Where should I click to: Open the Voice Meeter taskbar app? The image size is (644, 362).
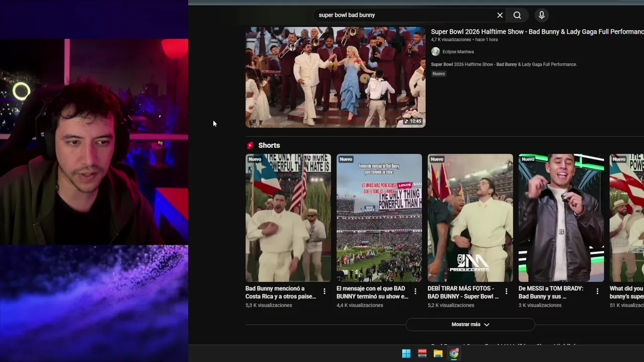tap(422, 353)
